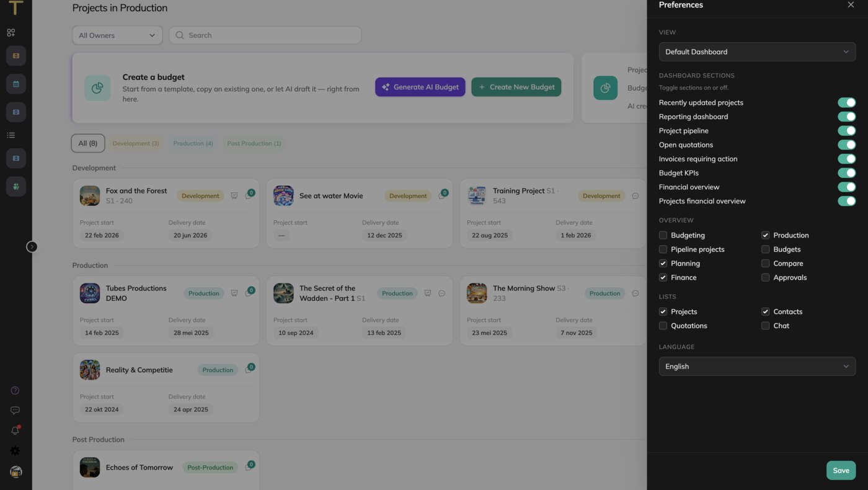868x490 pixels.
Task: Open the chat bubble icon in sidebar
Action: pos(15,411)
